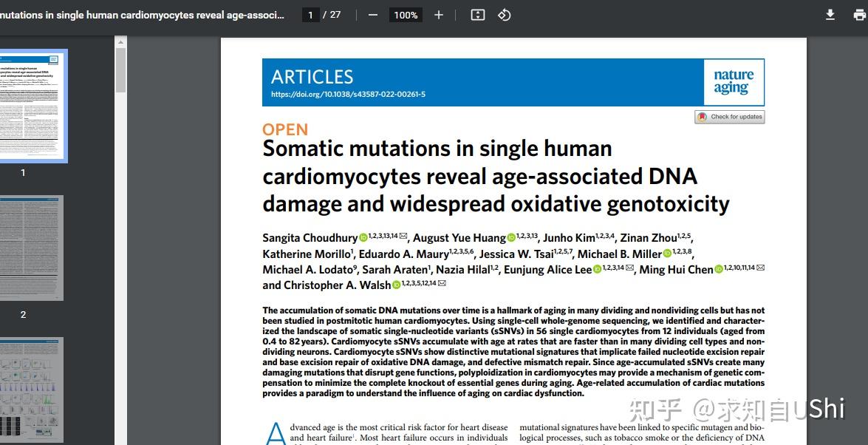This screenshot has width=868, height=445.
Task: Click author name Junho Kim
Action: click(569, 238)
